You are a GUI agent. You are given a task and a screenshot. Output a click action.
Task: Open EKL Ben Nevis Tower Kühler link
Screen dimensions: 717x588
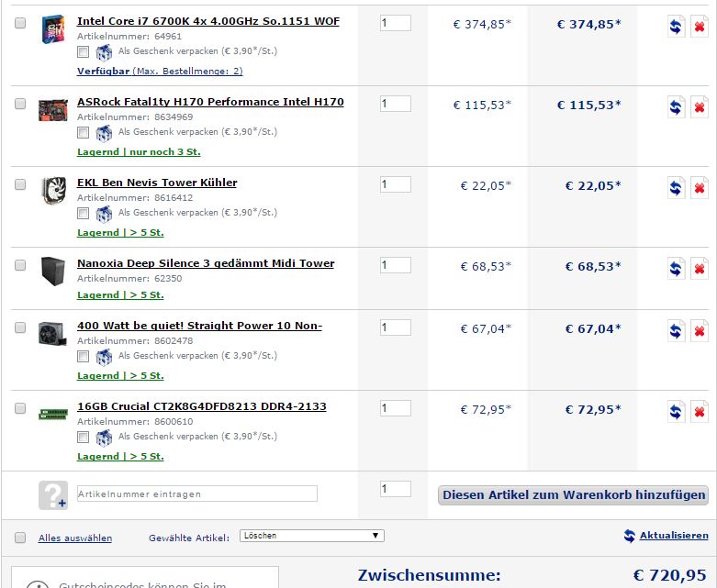pyautogui.click(x=157, y=183)
